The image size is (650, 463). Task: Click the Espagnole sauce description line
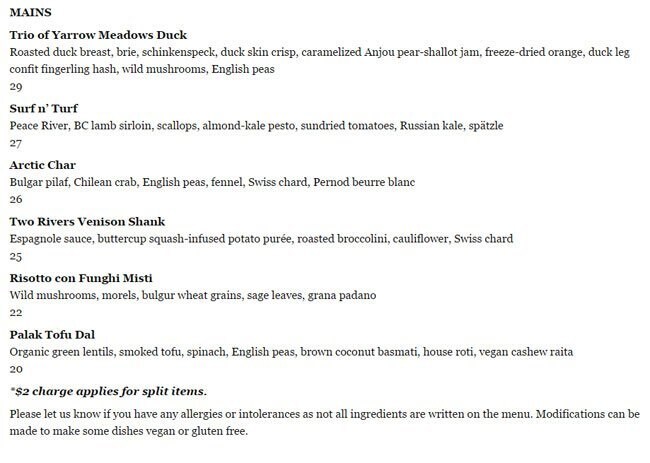tap(260, 240)
